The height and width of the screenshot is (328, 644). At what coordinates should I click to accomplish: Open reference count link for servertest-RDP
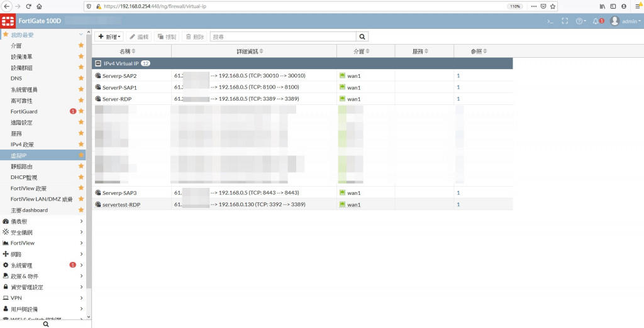(x=458, y=204)
